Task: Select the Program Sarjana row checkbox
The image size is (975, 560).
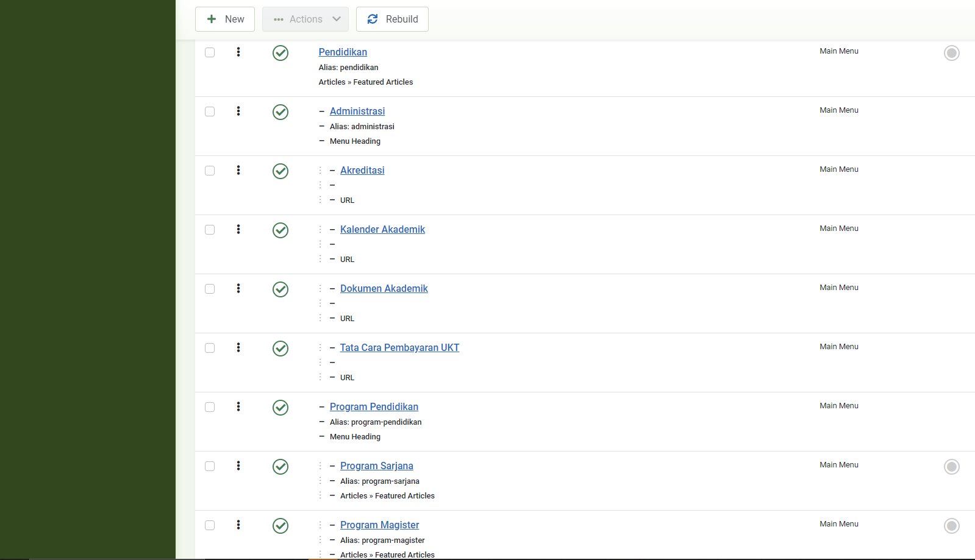Action: click(210, 466)
